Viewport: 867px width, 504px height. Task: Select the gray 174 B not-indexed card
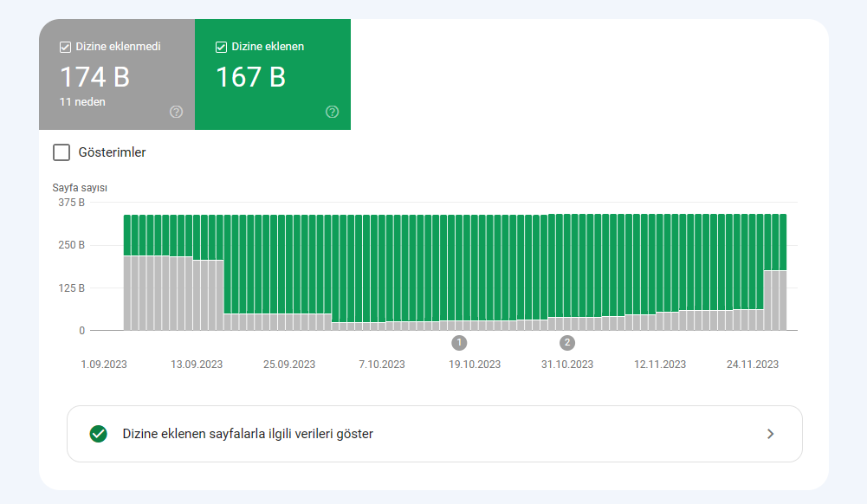point(117,74)
